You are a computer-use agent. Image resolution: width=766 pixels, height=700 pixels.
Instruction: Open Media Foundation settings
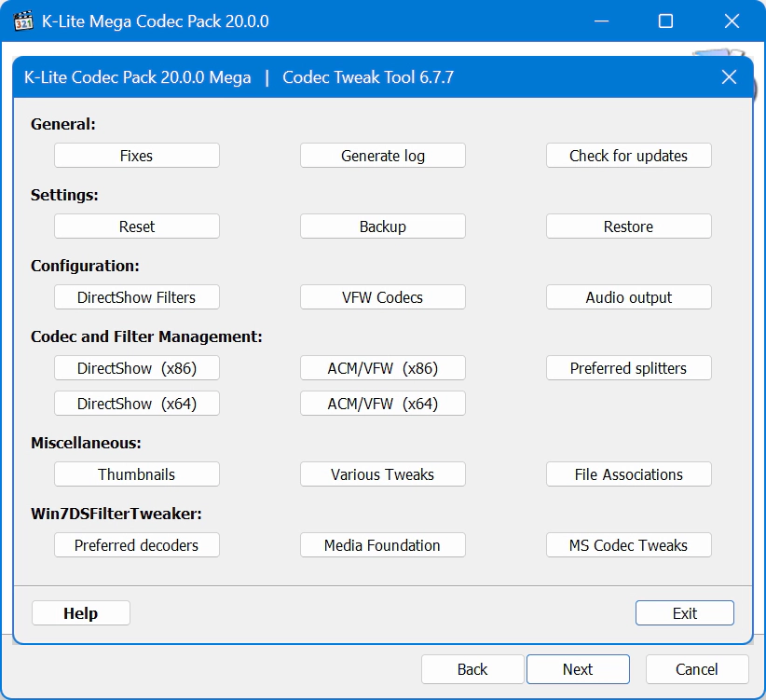pyautogui.click(x=382, y=544)
